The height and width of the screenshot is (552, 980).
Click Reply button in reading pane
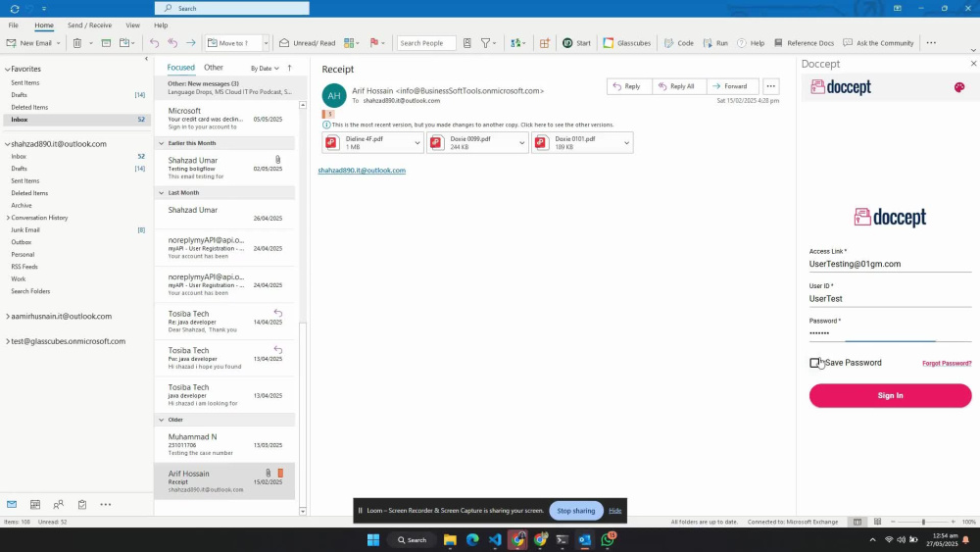coord(629,86)
